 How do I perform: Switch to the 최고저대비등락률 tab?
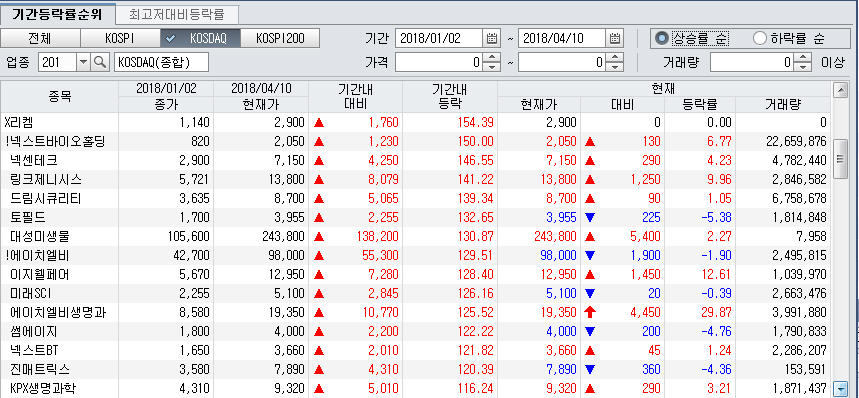point(177,14)
